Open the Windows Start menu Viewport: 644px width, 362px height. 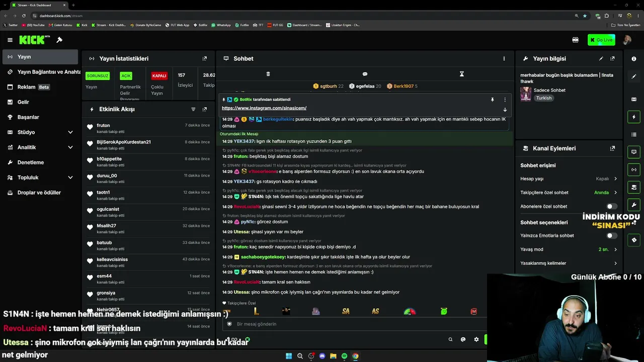289,356
